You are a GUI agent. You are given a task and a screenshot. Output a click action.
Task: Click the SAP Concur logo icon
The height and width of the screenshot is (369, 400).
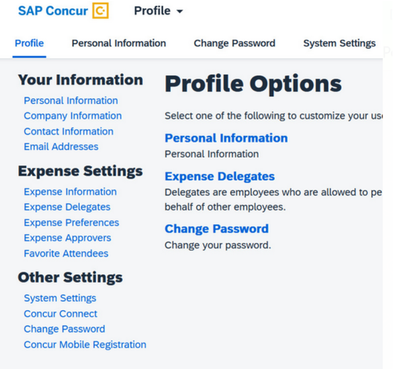click(x=100, y=11)
